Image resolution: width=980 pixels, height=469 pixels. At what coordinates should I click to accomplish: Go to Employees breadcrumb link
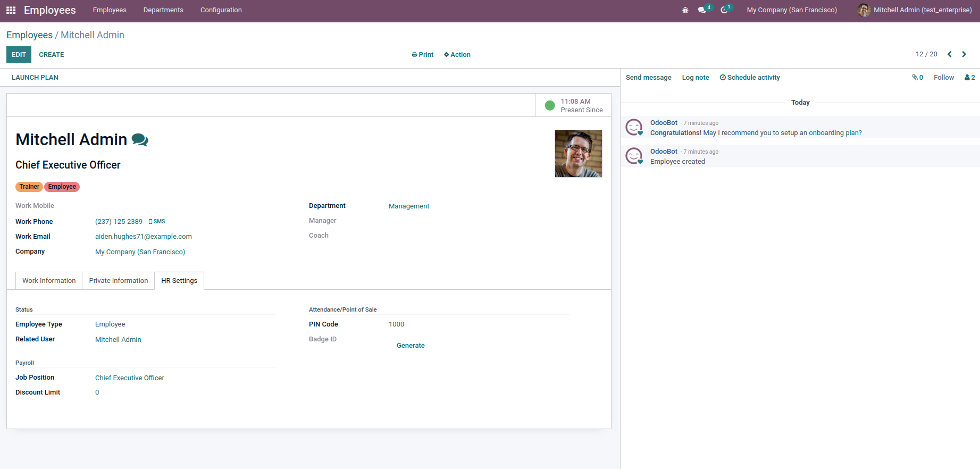tap(29, 35)
